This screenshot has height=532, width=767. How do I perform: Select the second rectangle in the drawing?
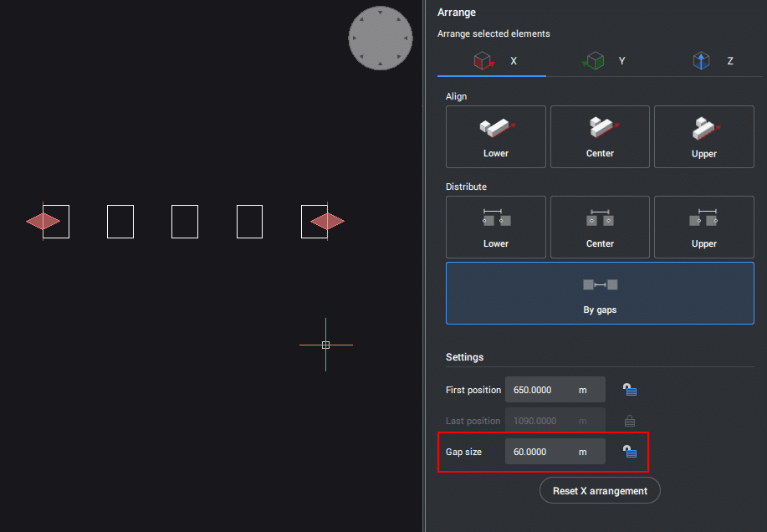120,222
